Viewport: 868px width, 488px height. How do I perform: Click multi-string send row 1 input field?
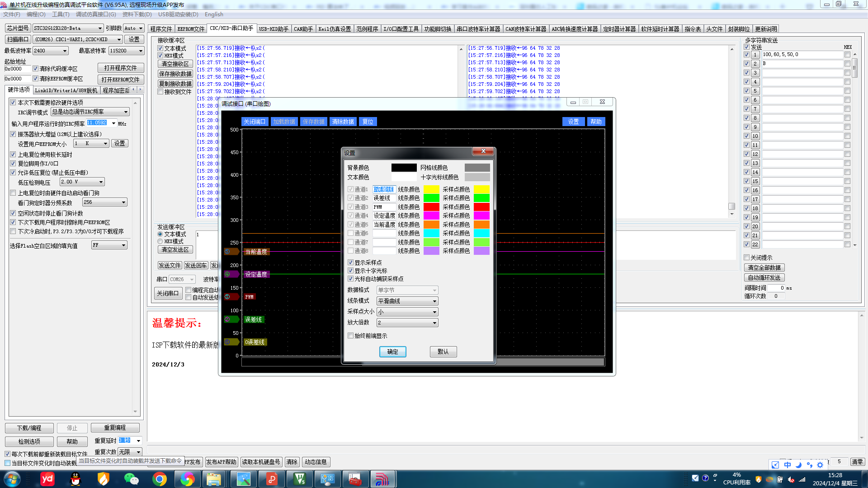[x=802, y=54]
